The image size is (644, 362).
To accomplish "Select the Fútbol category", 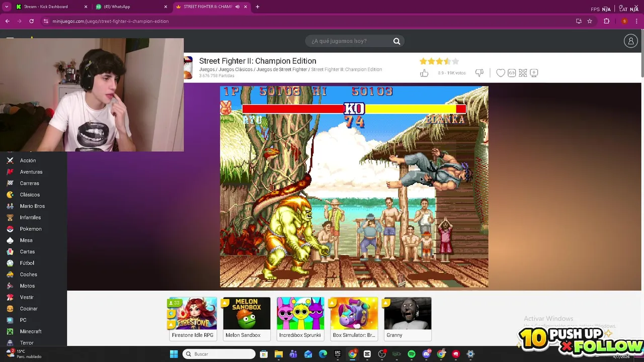I will click(x=27, y=263).
